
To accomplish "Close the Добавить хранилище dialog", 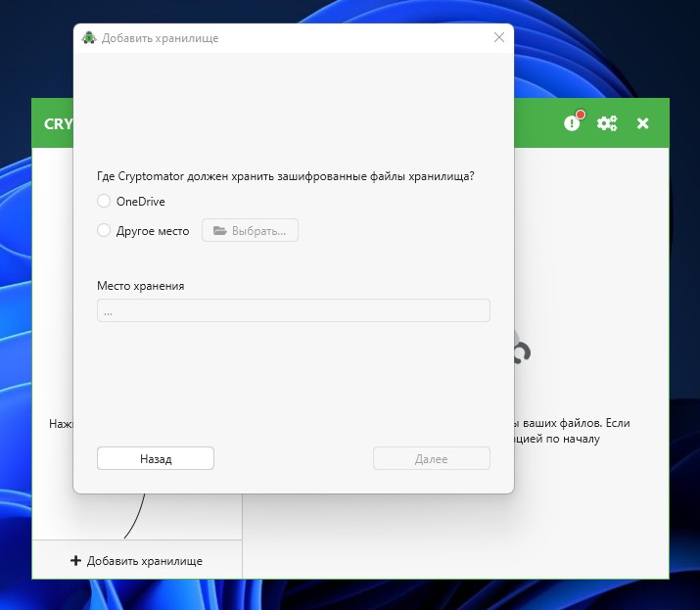I will (x=499, y=37).
